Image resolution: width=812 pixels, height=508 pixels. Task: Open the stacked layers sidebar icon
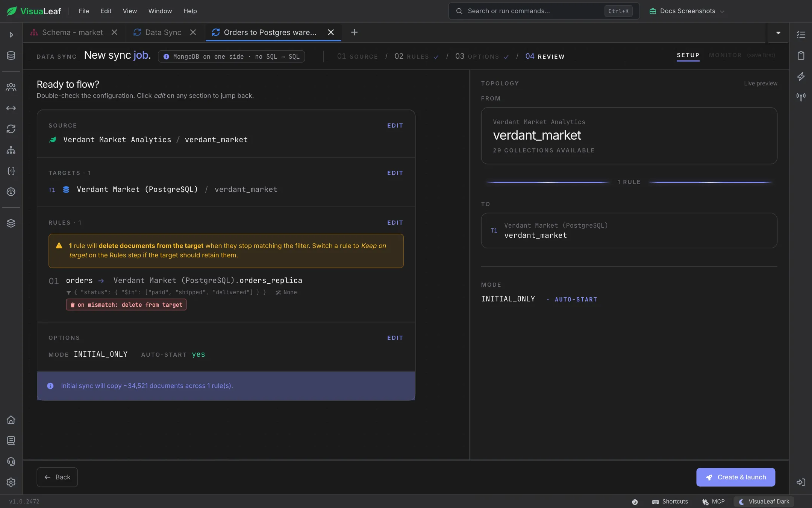click(x=11, y=223)
